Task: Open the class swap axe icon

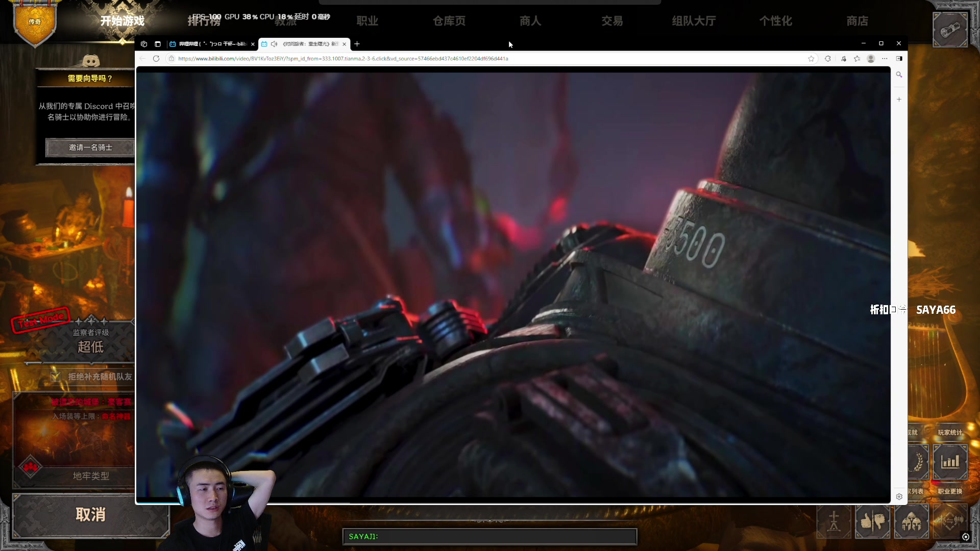Action: click(950, 521)
